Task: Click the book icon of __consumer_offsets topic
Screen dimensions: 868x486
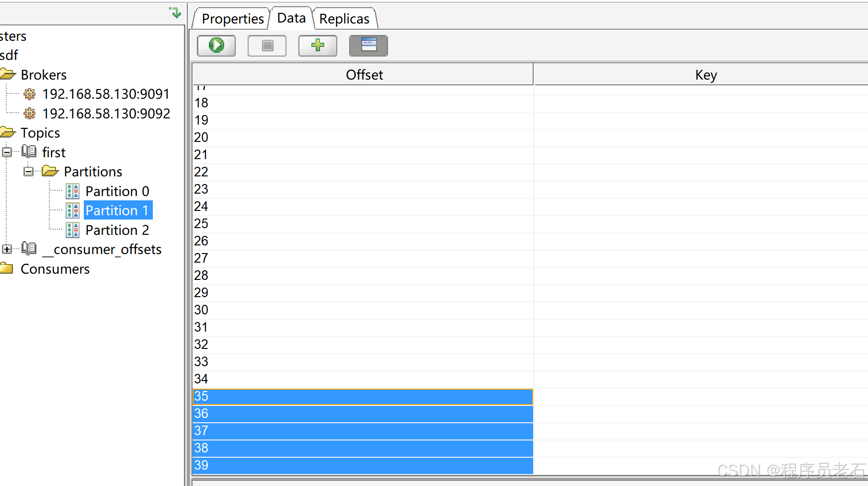Action: point(29,249)
